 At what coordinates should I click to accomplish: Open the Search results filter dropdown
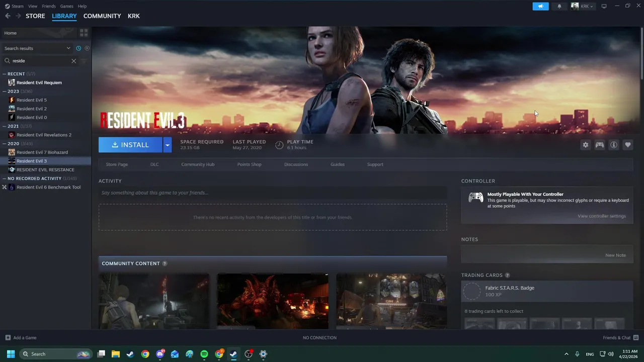[x=37, y=48]
